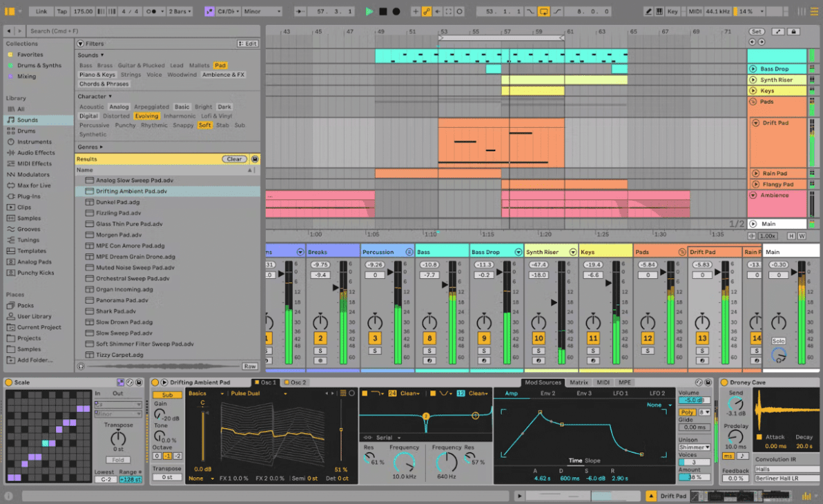Open the 2 Bars quantization dropdown

(180, 11)
